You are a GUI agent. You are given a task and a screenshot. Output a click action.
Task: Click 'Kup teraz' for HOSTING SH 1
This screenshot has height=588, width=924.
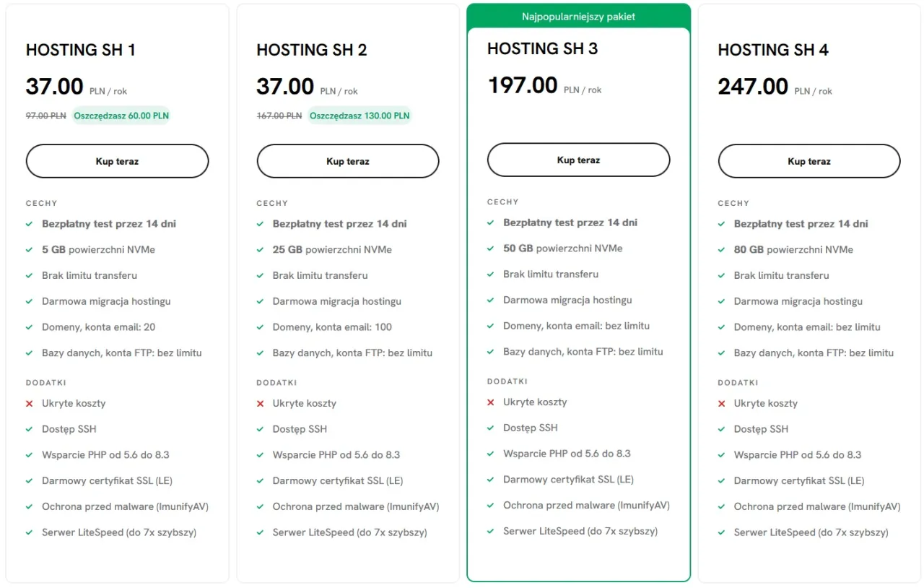(x=117, y=161)
